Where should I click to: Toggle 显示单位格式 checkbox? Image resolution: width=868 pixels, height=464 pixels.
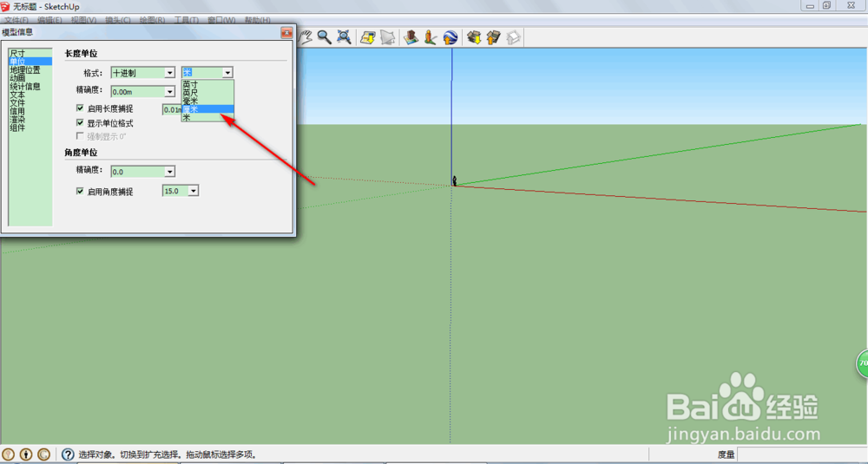coord(80,123)
